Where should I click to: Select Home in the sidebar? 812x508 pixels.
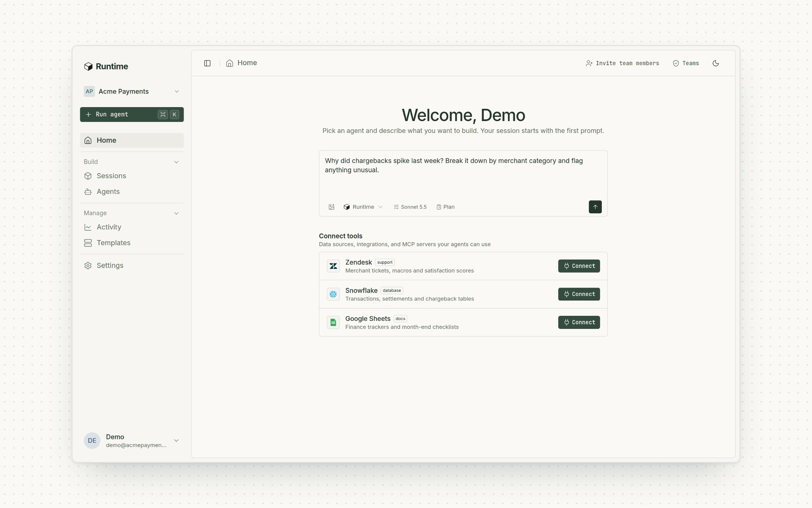tap(132, 140)
